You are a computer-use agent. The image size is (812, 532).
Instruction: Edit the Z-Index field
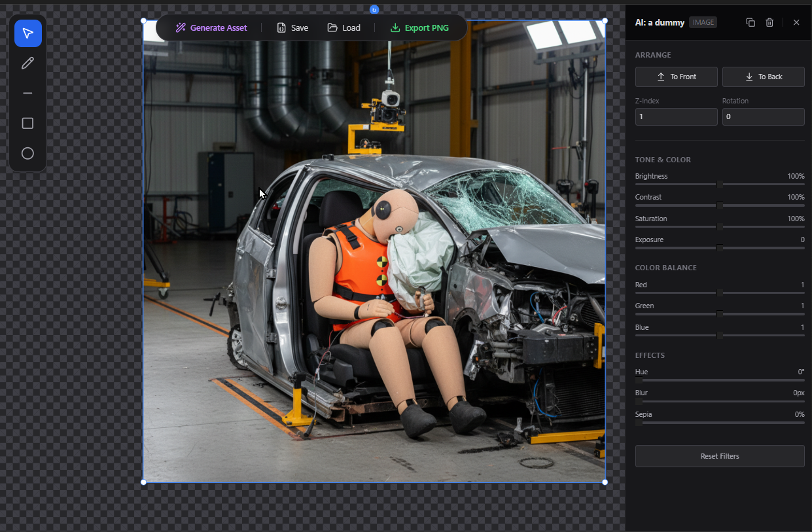(x=677, y=116)
